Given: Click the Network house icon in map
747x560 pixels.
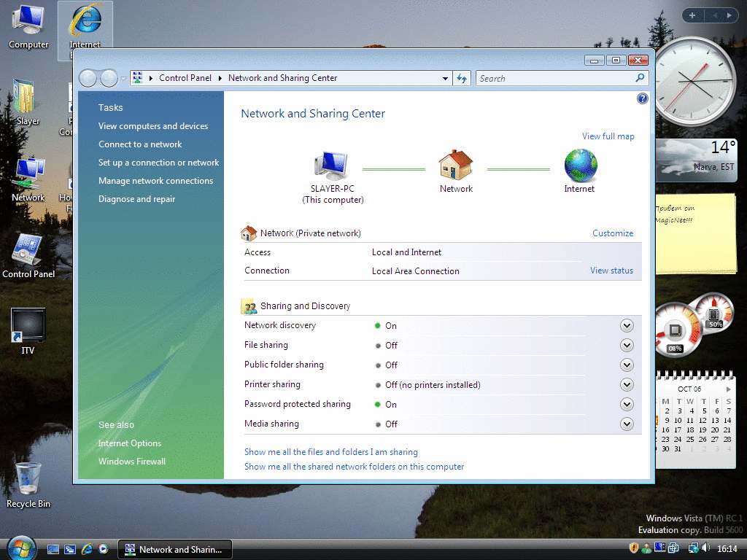Looking at the screenshot, I should (x=456, y=165).
